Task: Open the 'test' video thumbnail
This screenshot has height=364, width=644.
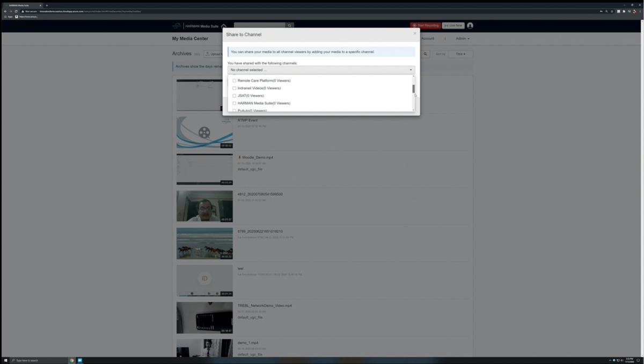Action: 204,280
